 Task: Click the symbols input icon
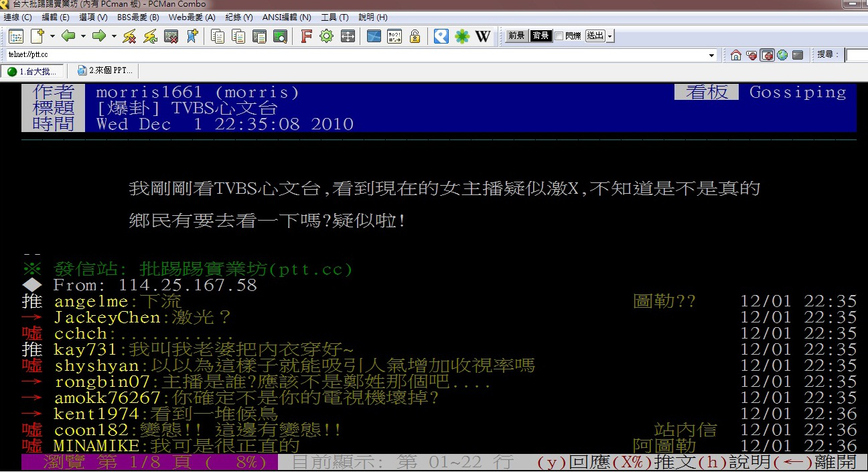pyautogui.click(x=394, y=36)
